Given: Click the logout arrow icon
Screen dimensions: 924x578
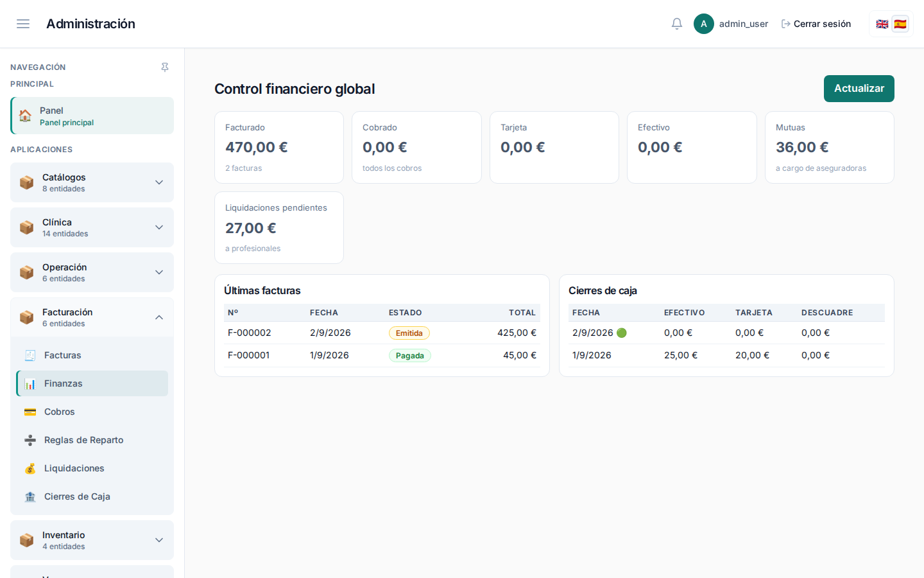Looking at the screenshot, I should coord(785,24).
